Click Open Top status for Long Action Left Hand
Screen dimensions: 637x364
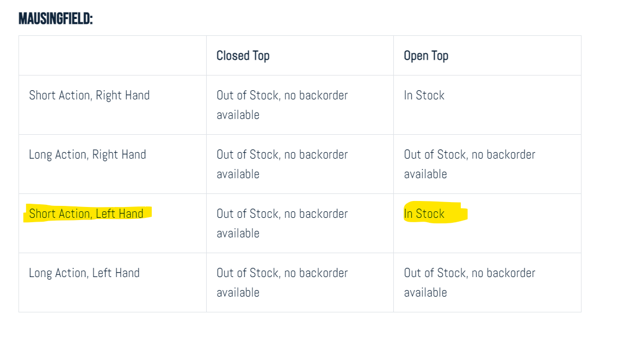pyautogui.click(x=469, y=283)
